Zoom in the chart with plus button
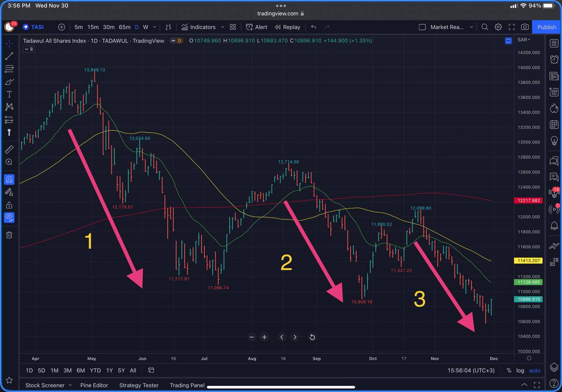This screenshot has width=562, height=392. (x=265, y=337)
